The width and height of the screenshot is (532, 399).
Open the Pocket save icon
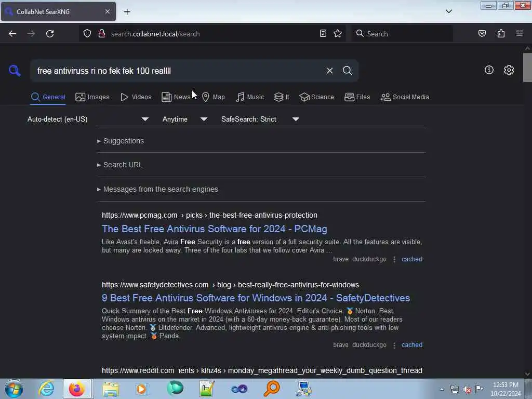pyautogui.click(x=482, y=33)
